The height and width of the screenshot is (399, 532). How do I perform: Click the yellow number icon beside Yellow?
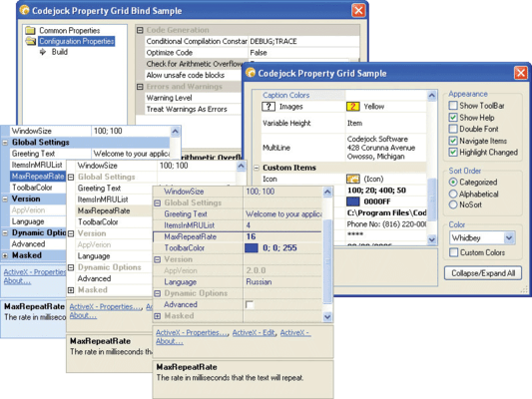tap(353, 107)
